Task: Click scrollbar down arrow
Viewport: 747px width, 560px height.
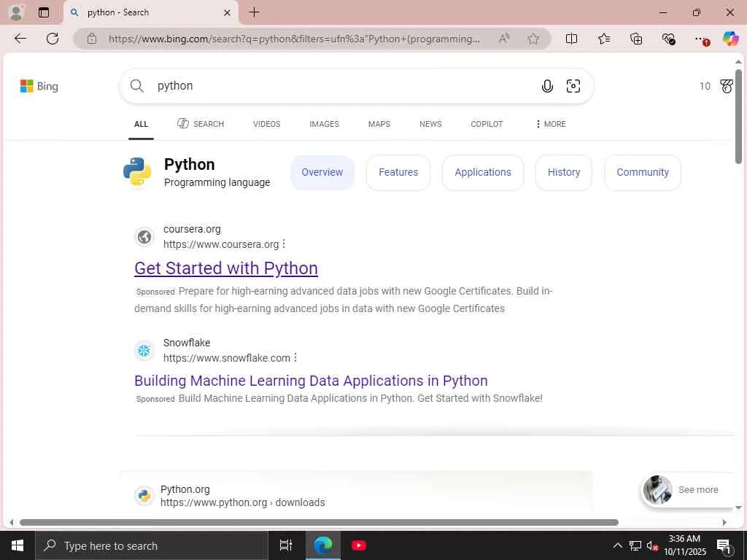Action: pyautogui.click(x=738, y=507)
